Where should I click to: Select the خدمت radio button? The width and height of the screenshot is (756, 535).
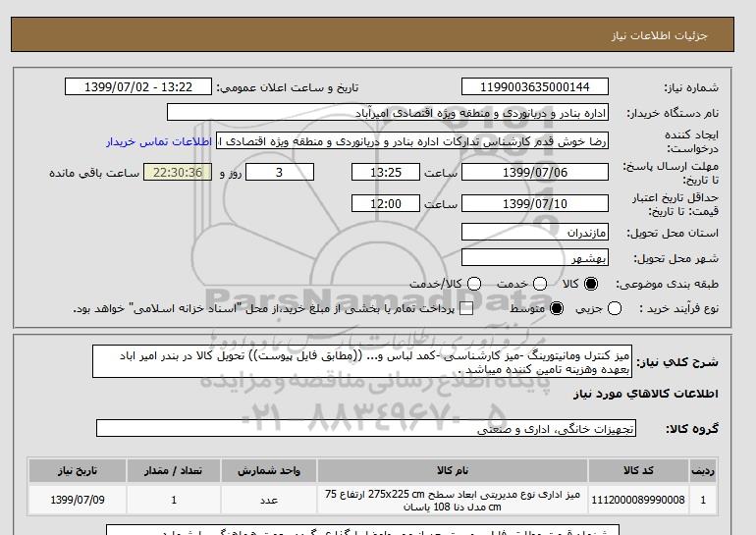(x=540, y=284)
